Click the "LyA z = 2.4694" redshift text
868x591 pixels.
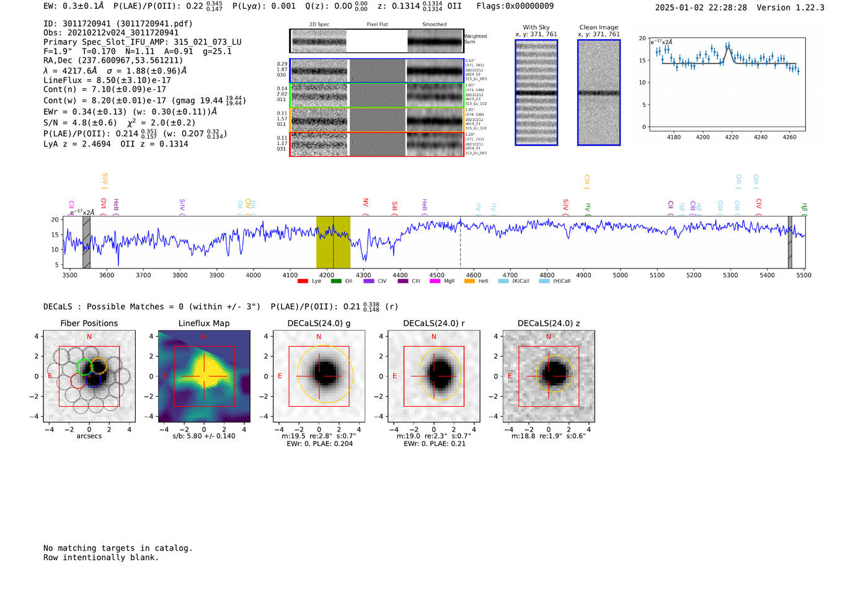(77, 144)
